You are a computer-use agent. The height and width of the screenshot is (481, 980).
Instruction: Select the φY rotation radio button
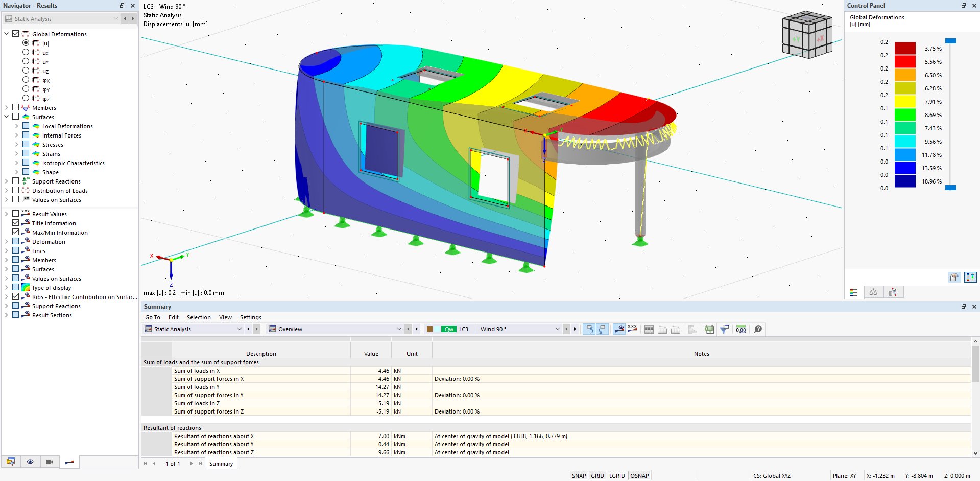pos(26,89)
